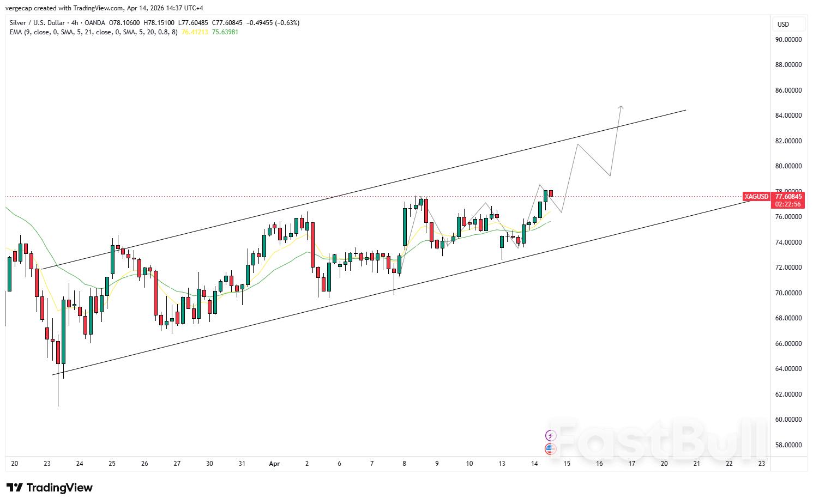Click the 4h interval in the chart legend
Image resolution: width=813 pixels, height=504 pixels.
[75, 23]
